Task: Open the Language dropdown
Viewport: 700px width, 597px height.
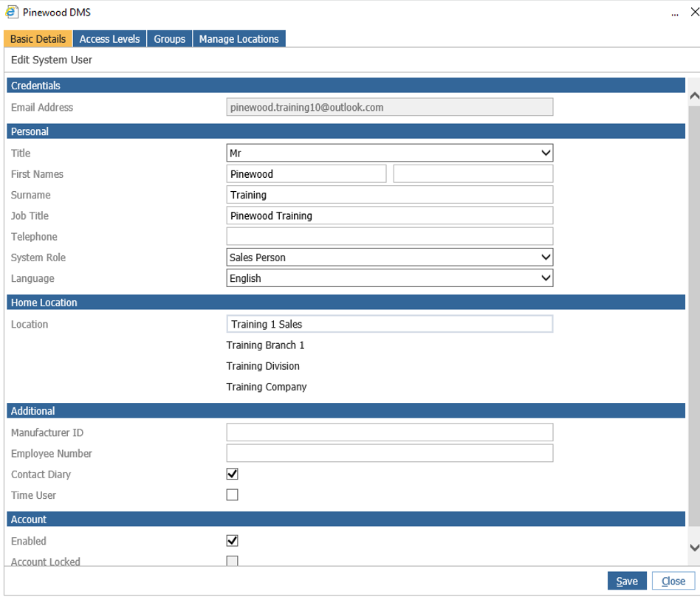Action: click(x=390, y=278)
